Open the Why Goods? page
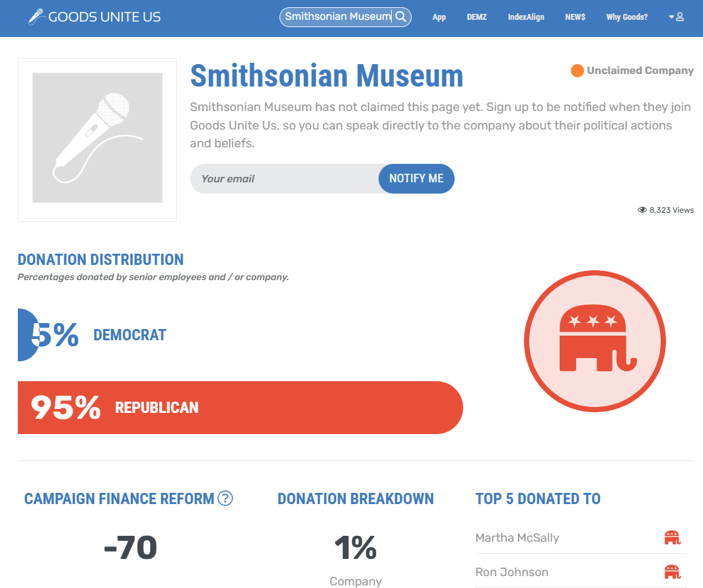Viewport: 703px width, 588px height. click(x=627, y=17)
